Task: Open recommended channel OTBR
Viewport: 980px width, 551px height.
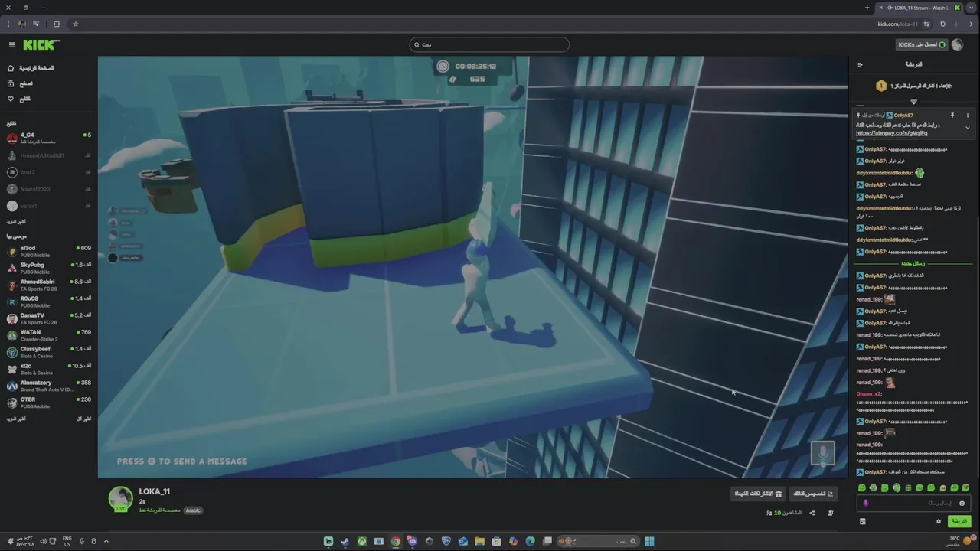Action: coord(49,403)
